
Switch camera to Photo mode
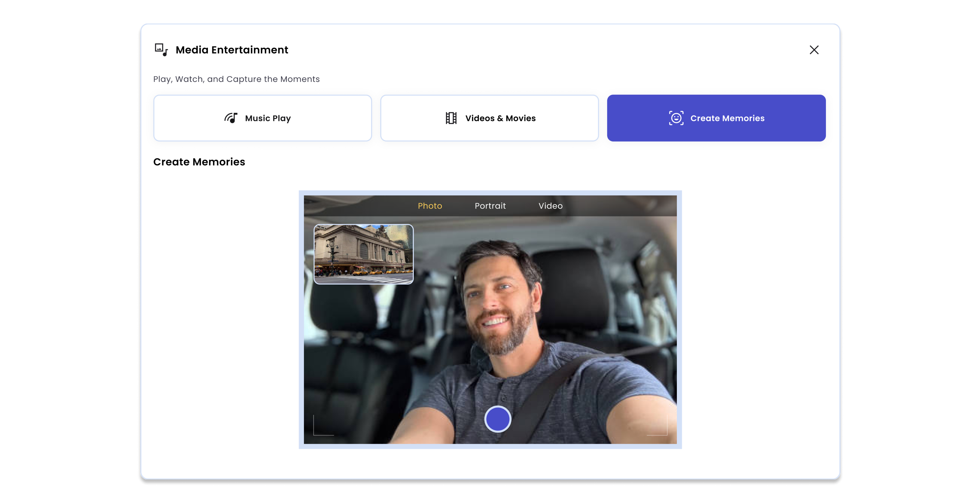click(x=430, y=206)
